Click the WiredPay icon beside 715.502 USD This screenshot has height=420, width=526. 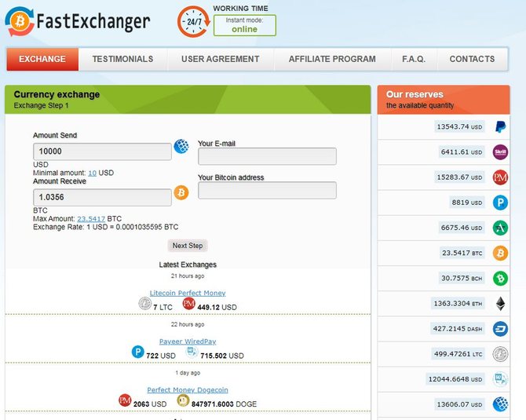192,352
